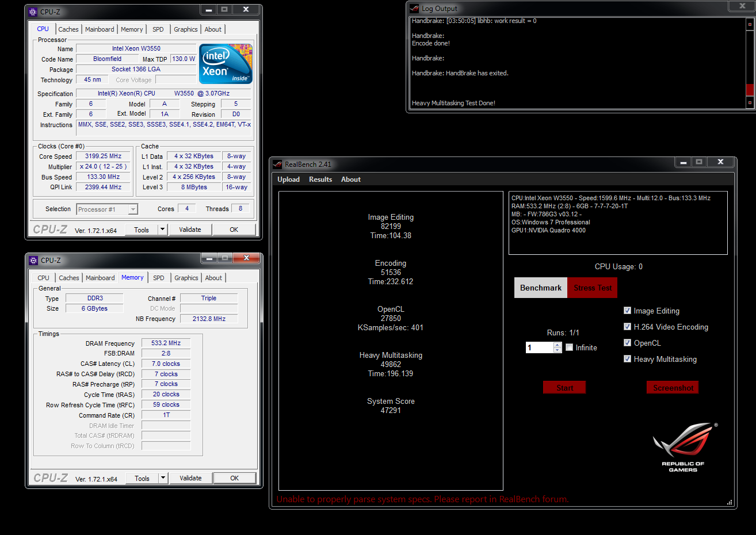This screenshot has height=535, width=756.
Task: Click Tools button in Memory CPU-Z window
Action: [142, 478]
